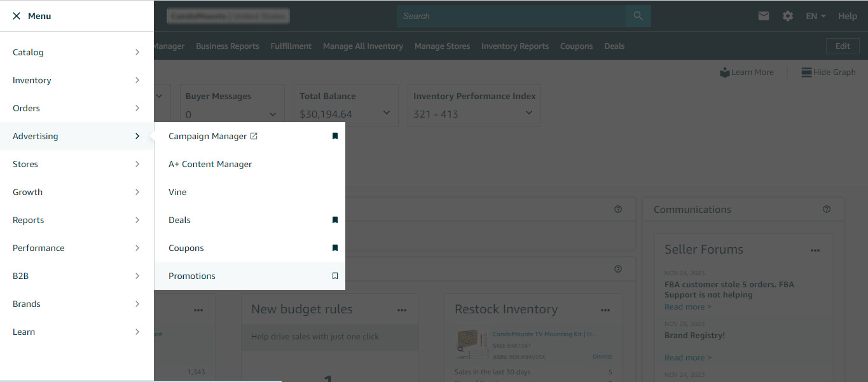Expand the Catalog menu chevron
Viewport: 868px width, 382px height.
pos(137,52)
